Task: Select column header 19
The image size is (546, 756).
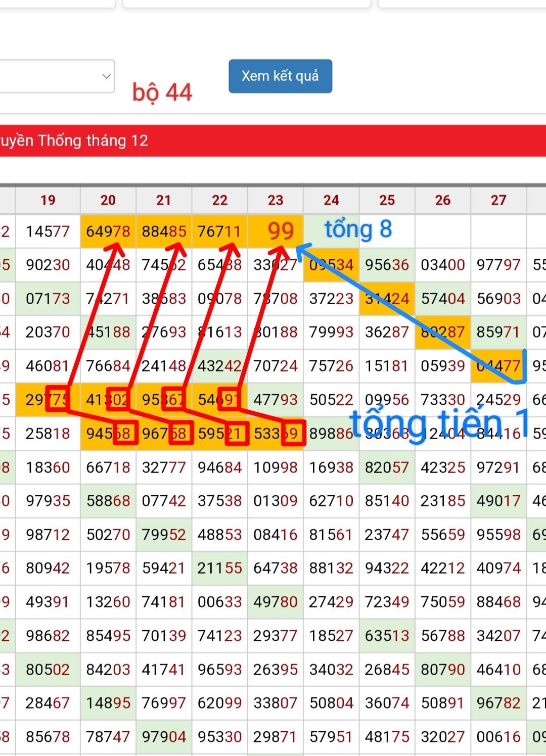Action: coord(48,201)
